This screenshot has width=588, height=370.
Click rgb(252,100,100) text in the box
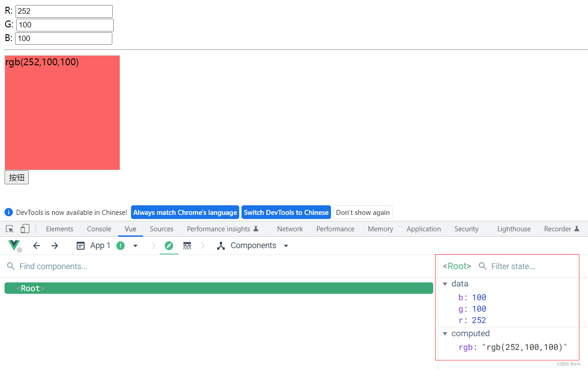pyautogui.click(x=42, y=62)
